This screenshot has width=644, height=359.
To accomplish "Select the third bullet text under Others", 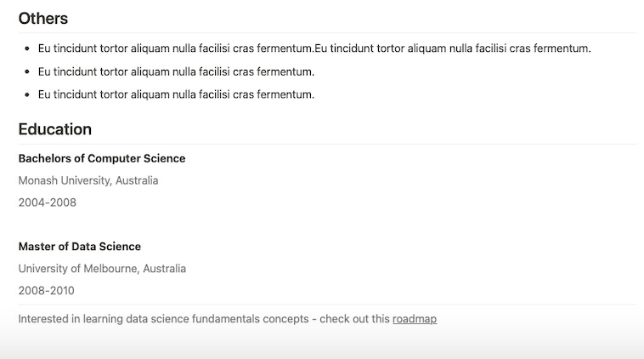I will point(176,94).
